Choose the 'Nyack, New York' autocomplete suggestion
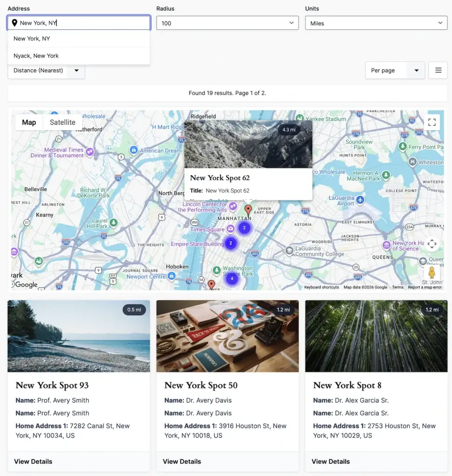The width and height of the screenshot is (452, 476). tap(79, 56)
